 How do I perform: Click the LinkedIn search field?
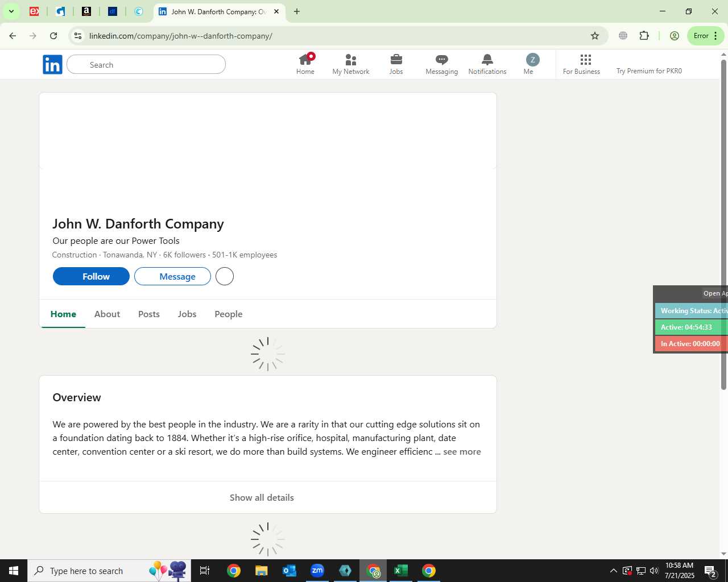point(146,65)
